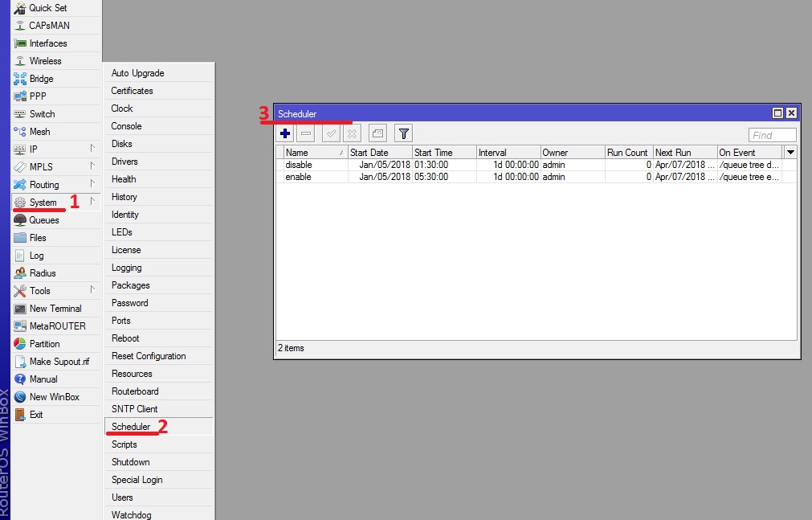The image size is (812, 520).
Task: Enable the selected schedule with checkmark icon
Action: coord(330,133)
